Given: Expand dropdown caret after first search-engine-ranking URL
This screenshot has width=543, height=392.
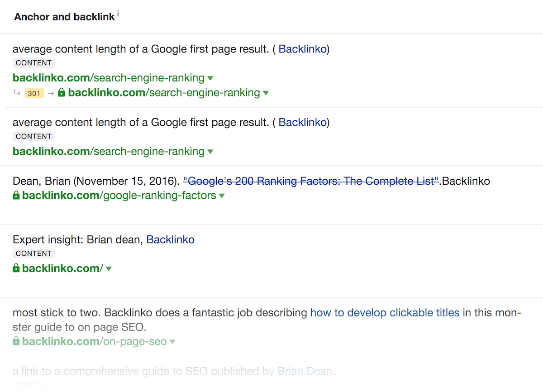Looking at the screenshot, I should click(x=210, y=78).
